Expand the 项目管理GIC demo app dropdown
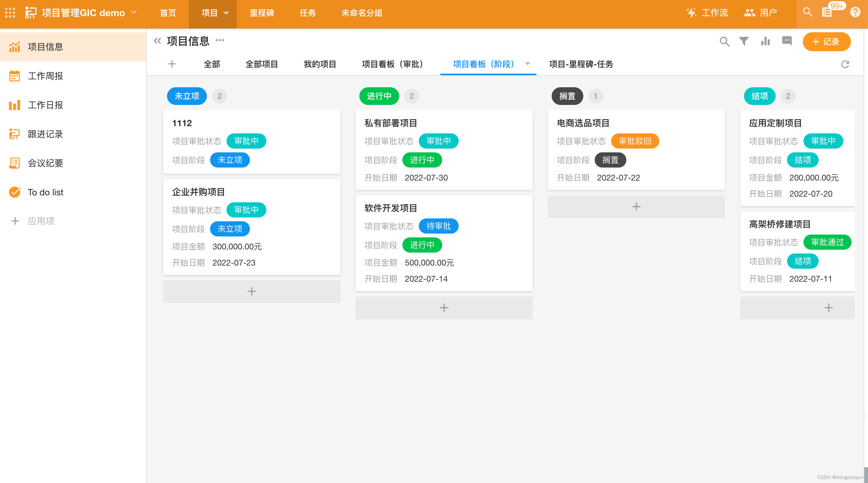The height and width of the screenshot is (483, 868). pyautogui.click(x=134, y=12)
